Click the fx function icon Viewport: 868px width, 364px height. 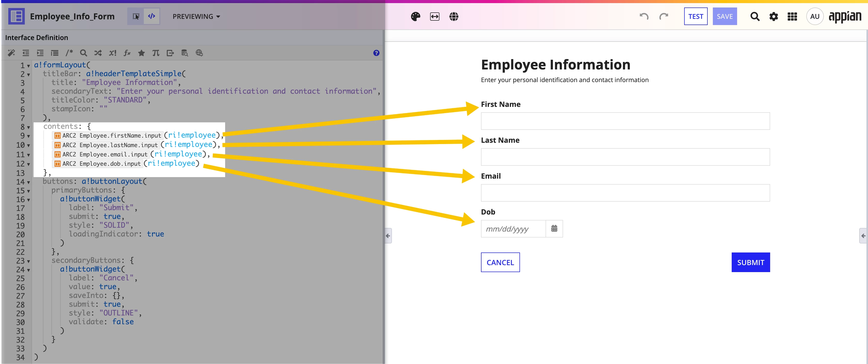pos(127,53)
